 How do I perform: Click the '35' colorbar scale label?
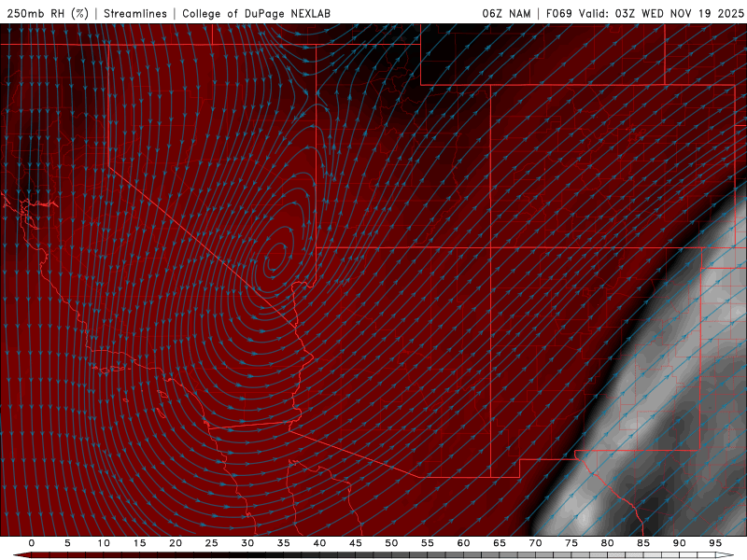284,543
